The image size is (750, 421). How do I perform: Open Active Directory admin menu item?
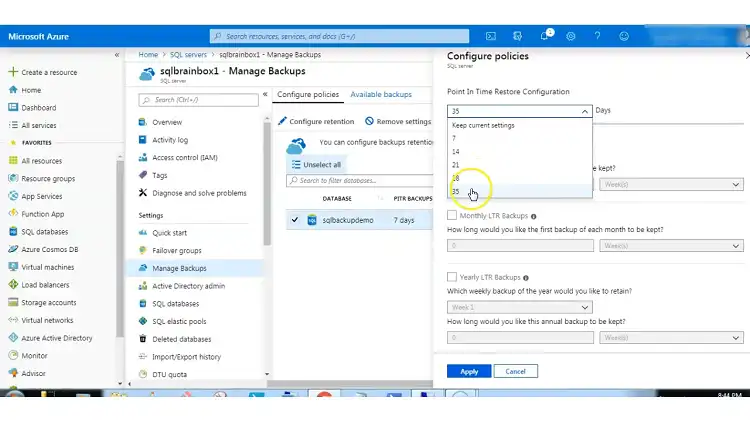(x=188, y=286)
